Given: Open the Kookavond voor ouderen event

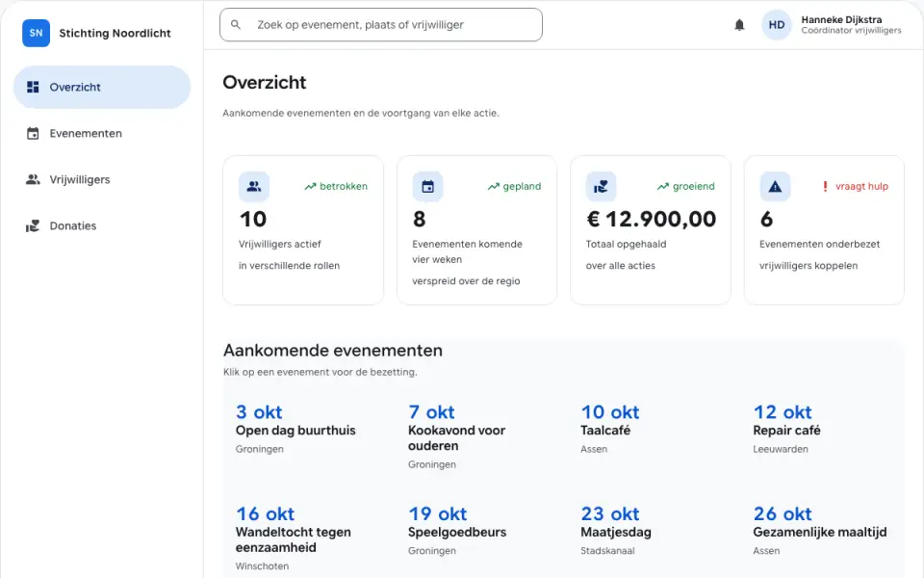Looking at the screenshot, I should (456, 437).
